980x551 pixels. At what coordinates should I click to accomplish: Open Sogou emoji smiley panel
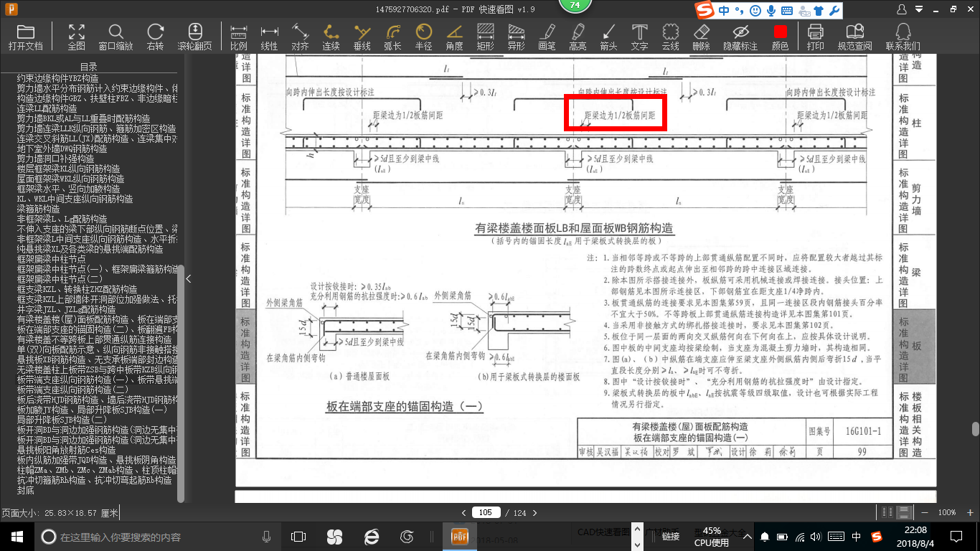coord(755,10)
